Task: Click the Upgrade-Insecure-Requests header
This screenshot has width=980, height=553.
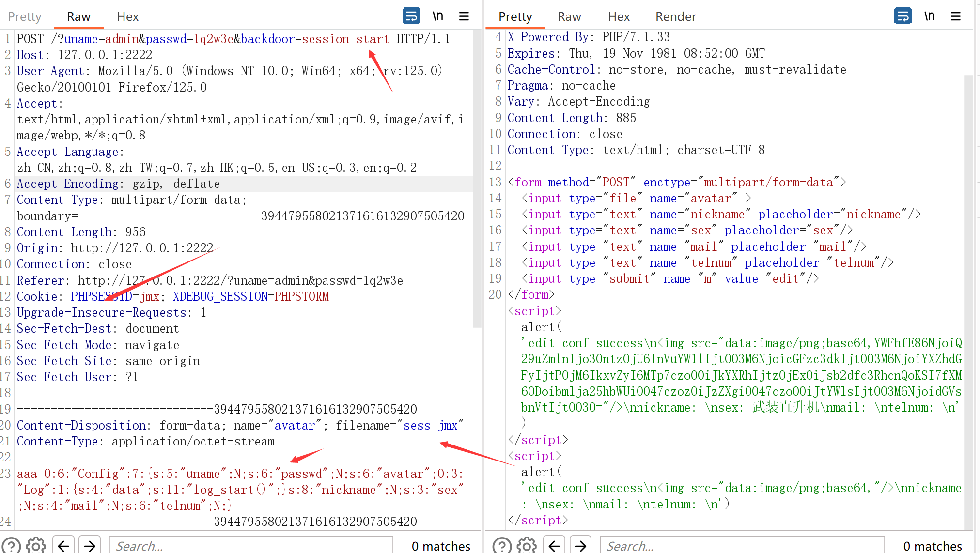Action: point(112,313)
